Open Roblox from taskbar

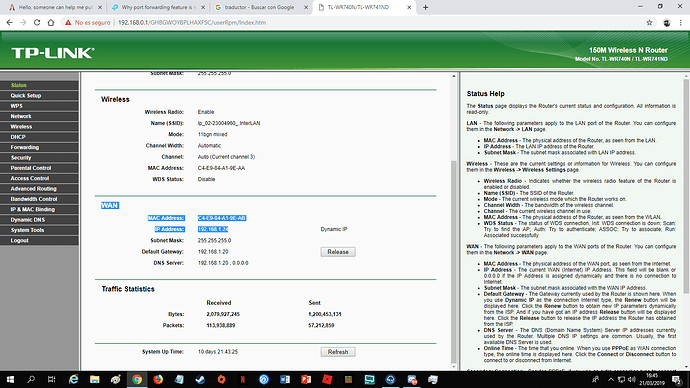coord(327,379)
